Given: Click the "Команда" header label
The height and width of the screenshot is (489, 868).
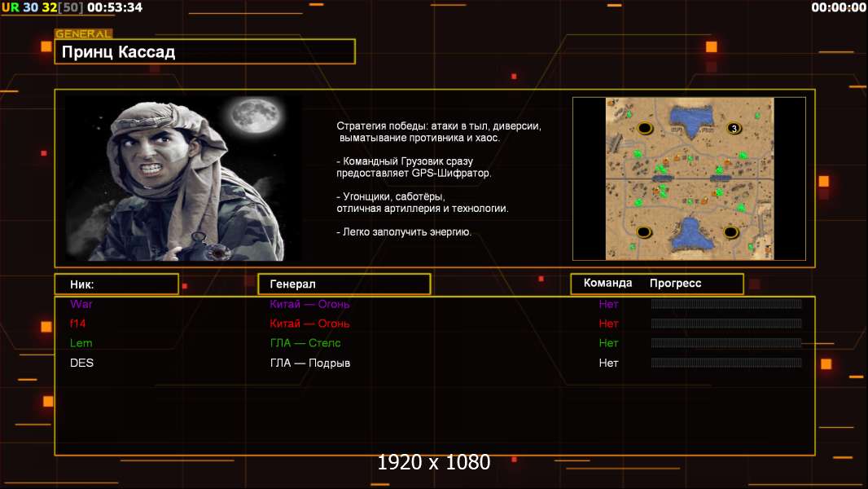Looking at the screenshot, I should click(x=607, y=284).
